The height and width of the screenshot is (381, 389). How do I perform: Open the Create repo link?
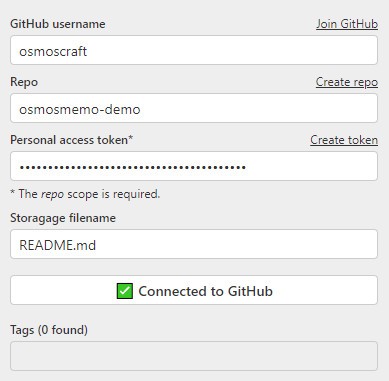347,82
